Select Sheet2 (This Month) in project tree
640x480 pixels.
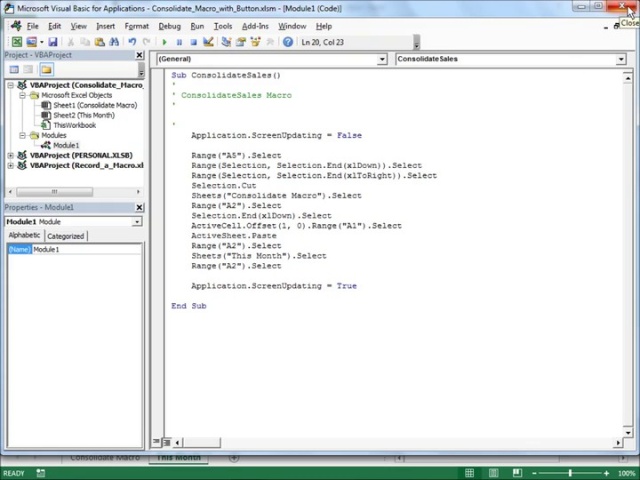pyautogui.click(x=83, y=115)
